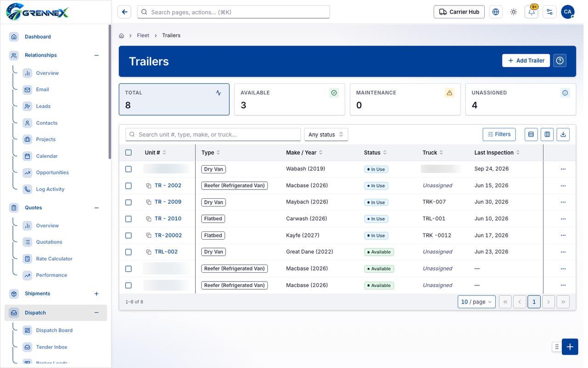
Task: Open Leads in the sidebar
Action: [x=43, y=106]
